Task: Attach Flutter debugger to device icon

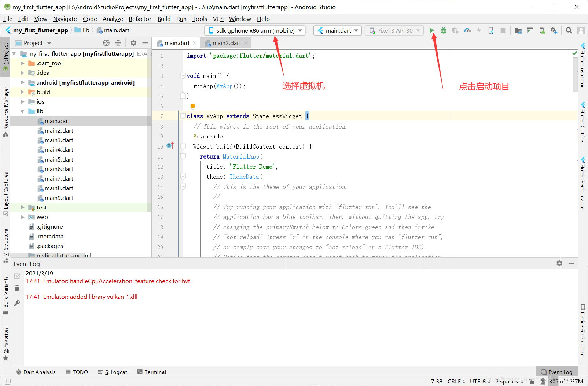Action: coord(491,30)
